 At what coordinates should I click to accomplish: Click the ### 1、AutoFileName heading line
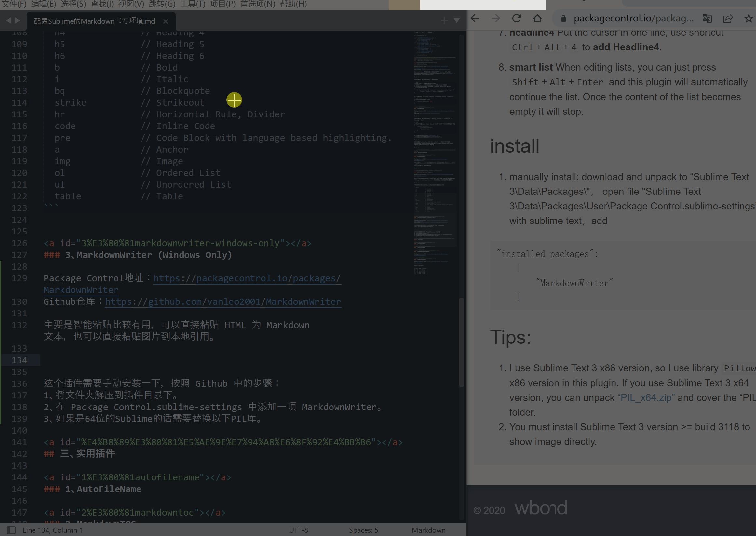pyautogui.click(x=92, y=489)
